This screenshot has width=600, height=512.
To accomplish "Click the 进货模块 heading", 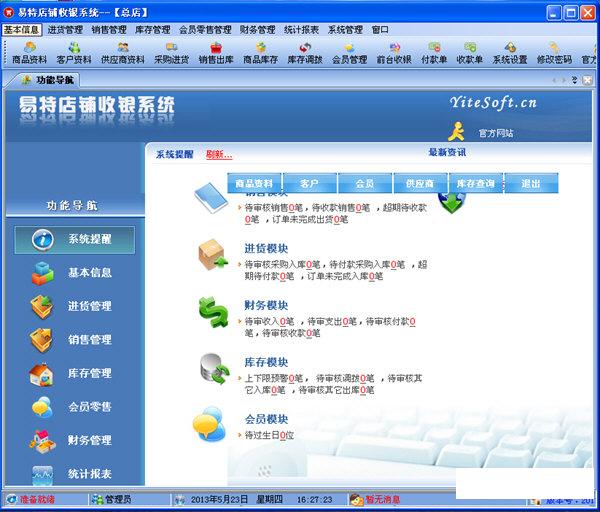I will [x=266, y=248].
